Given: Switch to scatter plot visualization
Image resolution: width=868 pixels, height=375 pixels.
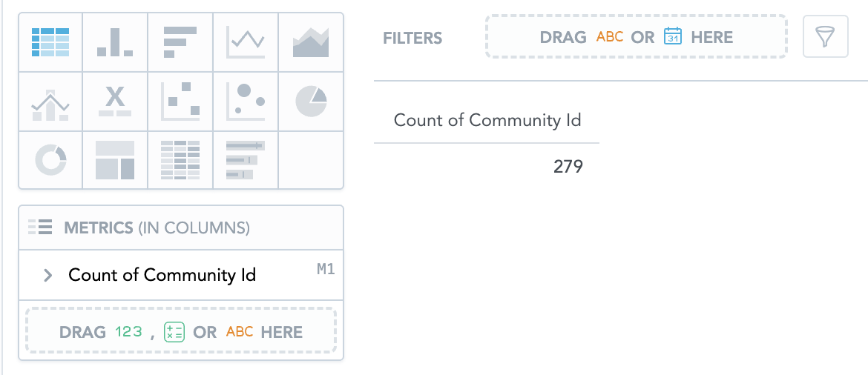Looking at the screenshot, I should tap(180, 102).
